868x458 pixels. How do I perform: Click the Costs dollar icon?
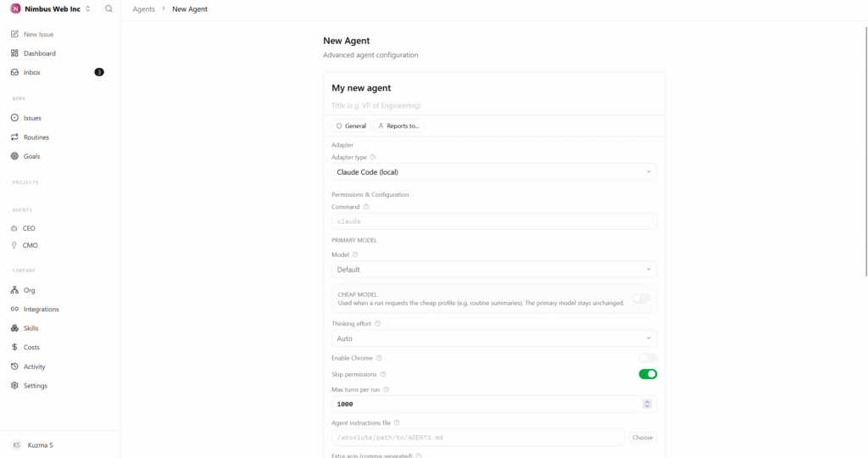(x=14, y=347)
